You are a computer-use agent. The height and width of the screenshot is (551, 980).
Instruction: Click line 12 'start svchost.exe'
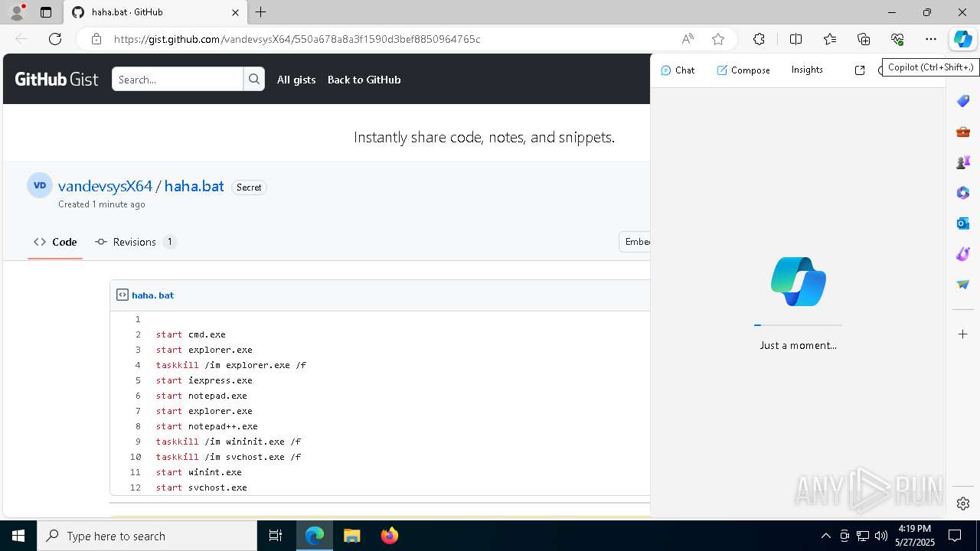pyautogui.click(x=201, y=487)
